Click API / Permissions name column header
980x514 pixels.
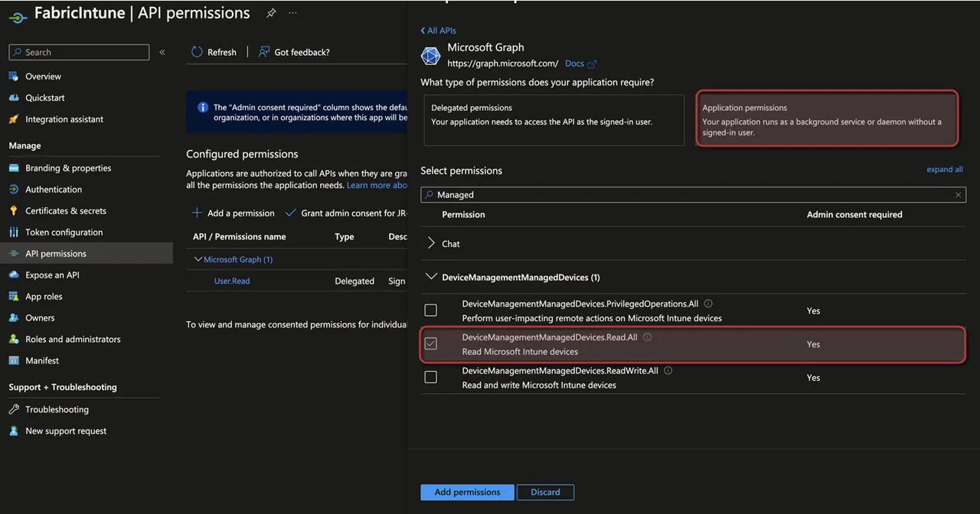coord(239,237)
